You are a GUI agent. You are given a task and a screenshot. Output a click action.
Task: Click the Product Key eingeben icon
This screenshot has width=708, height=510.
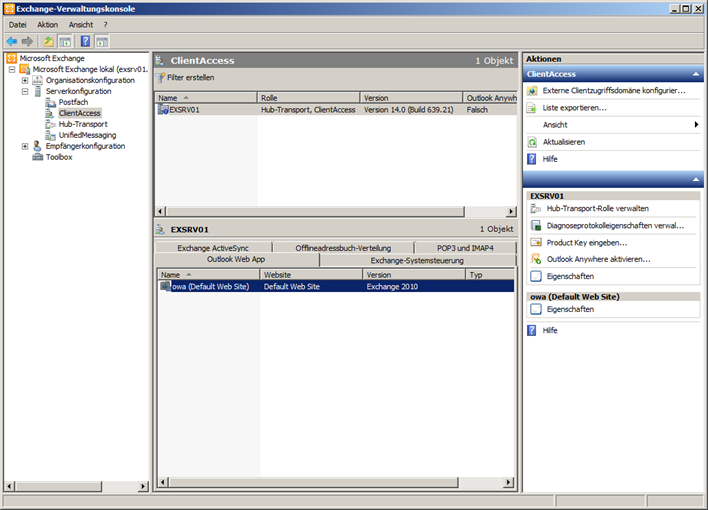536,243
